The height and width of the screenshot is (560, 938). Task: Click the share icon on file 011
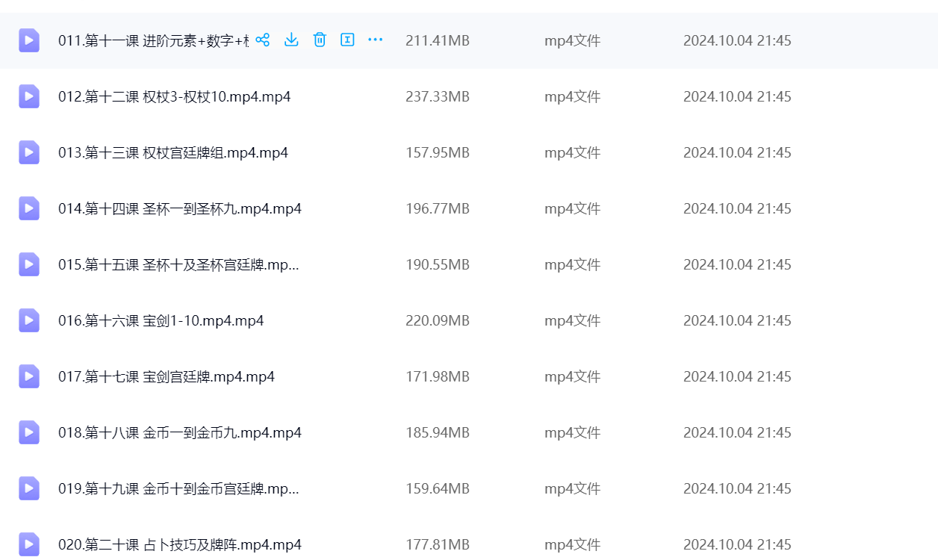tap(262, 40)
